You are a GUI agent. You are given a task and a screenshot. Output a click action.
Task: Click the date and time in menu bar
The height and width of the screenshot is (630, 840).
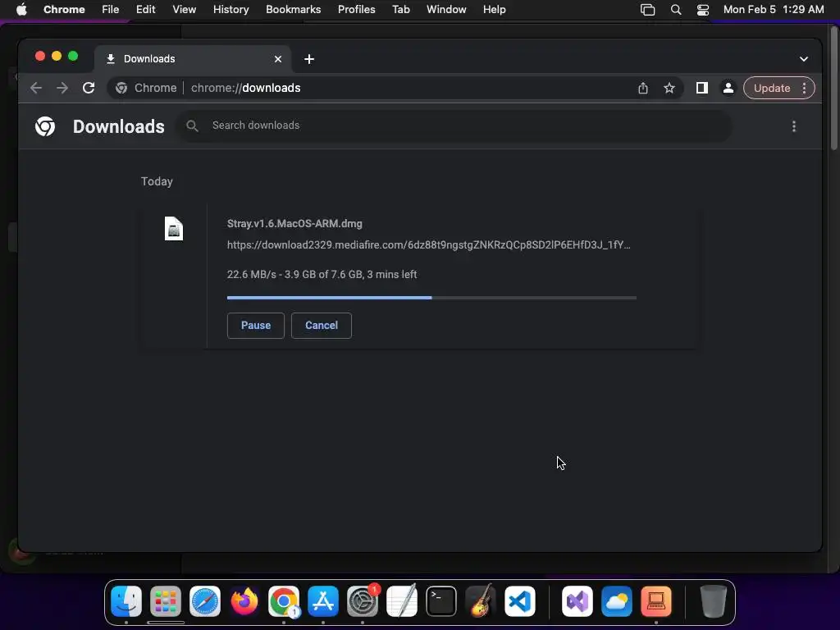(x=774, y=10)
